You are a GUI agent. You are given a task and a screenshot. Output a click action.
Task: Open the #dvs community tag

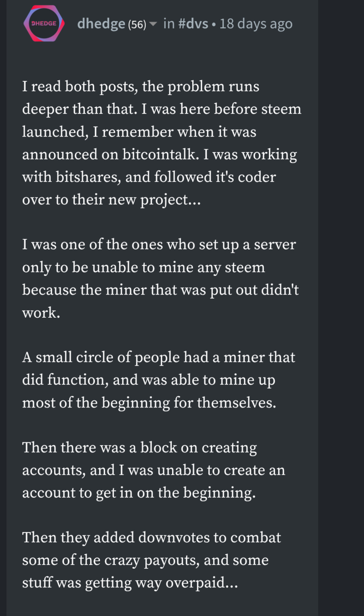(193, 24)
